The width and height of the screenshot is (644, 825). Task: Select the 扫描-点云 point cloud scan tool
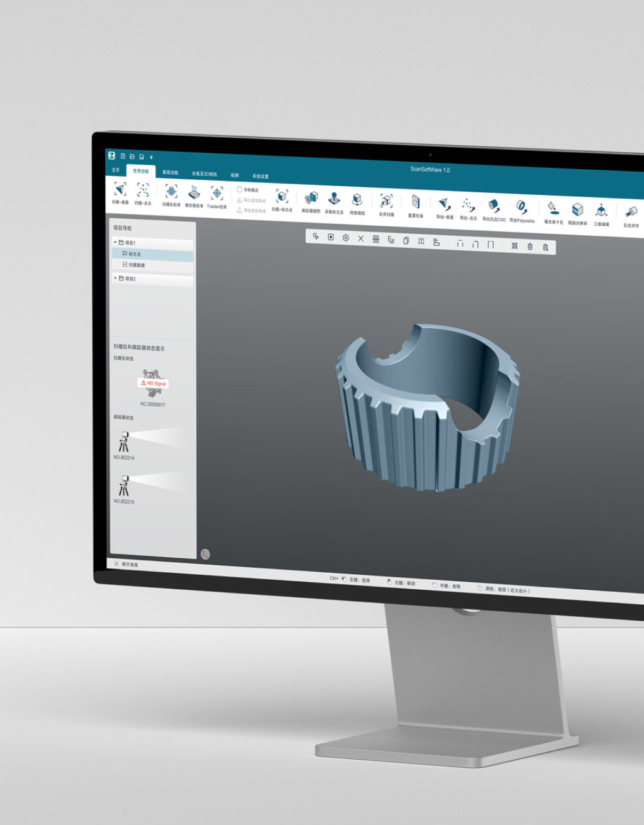click(143, 191)
